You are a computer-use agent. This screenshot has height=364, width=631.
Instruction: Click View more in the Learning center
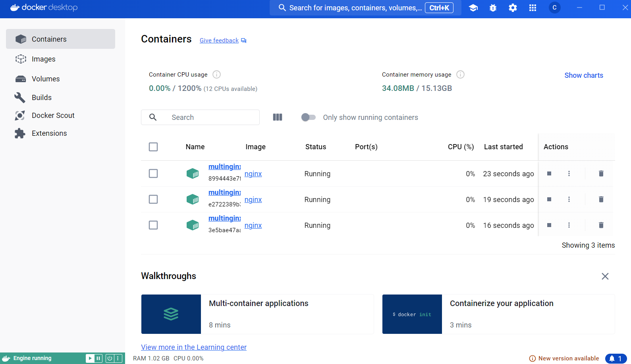pos(194,347)
